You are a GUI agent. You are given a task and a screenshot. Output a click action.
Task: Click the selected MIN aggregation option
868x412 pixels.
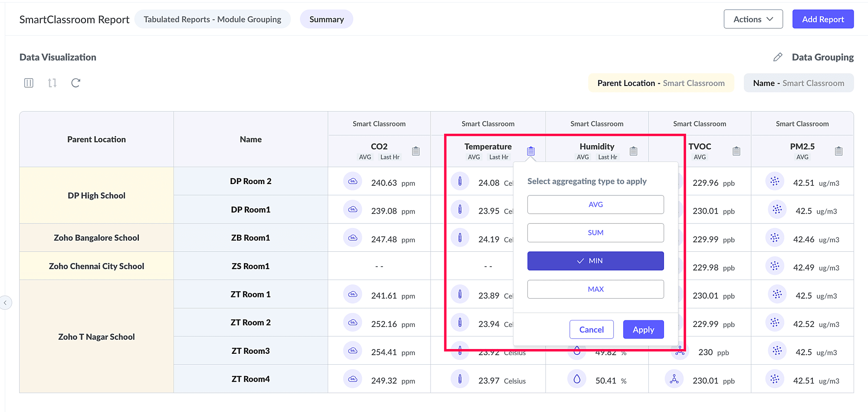[x=595, y=261]
